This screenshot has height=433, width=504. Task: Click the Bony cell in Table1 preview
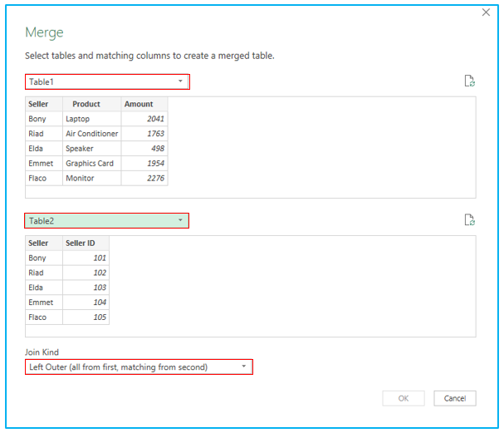point(44,119)
